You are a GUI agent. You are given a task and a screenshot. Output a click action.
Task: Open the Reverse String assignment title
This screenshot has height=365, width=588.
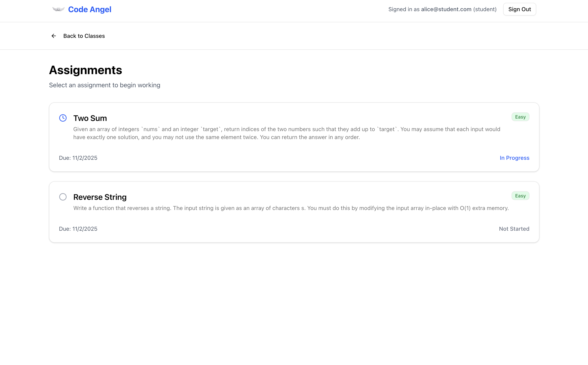coord(100,197)
